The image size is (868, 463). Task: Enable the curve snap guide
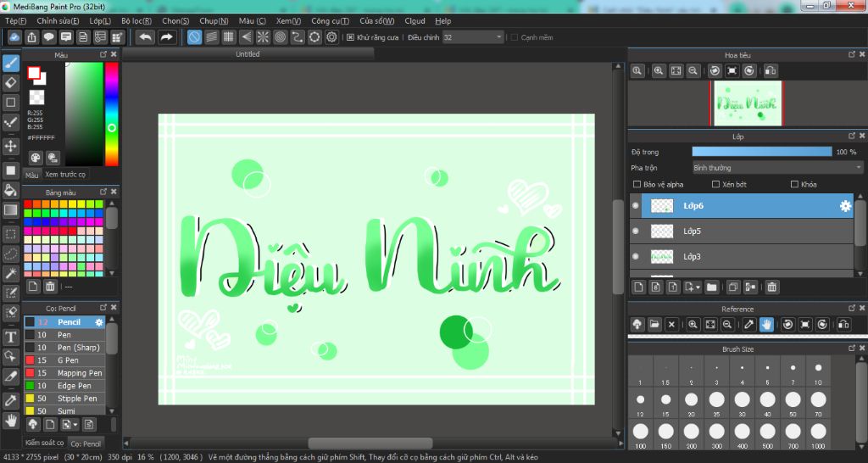click(x=298, y=37)
